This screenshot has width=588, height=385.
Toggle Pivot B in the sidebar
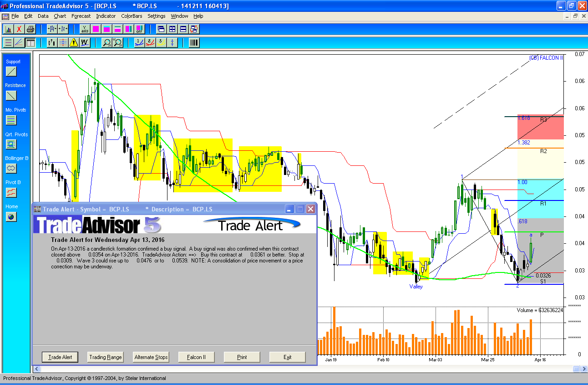11,193
